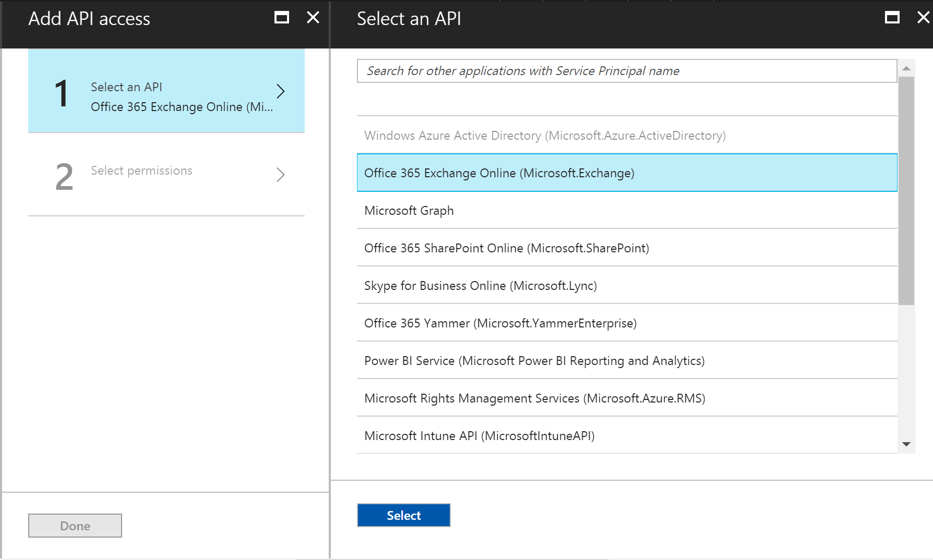Open step 2 Select permissions
The image size is (933, 560).
coord(166,174)
